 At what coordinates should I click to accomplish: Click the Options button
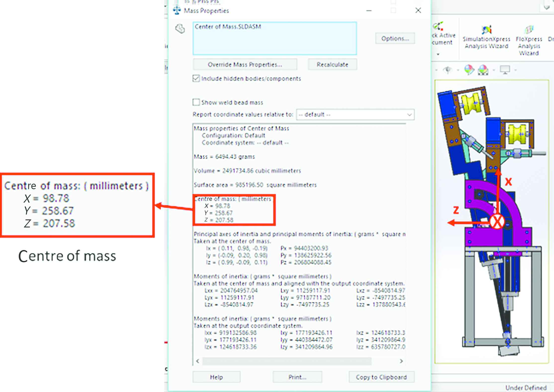pos(395,39)
